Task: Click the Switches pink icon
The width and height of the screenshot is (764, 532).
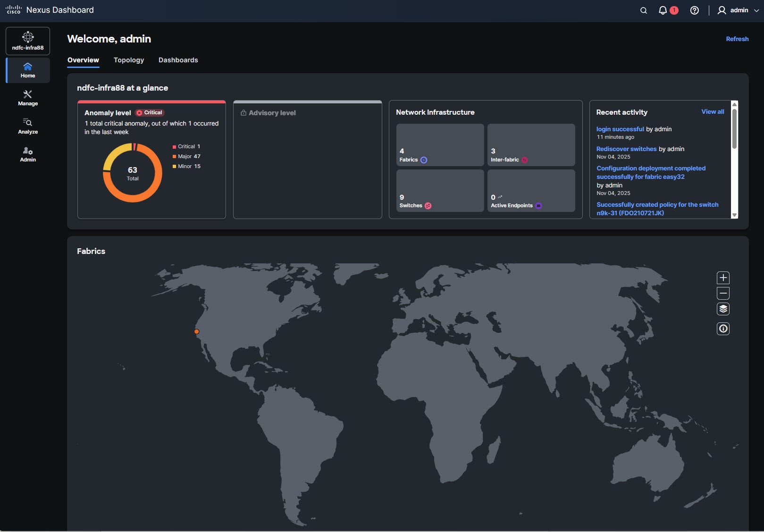Action: pyautogui.click(x=428, y=206)
